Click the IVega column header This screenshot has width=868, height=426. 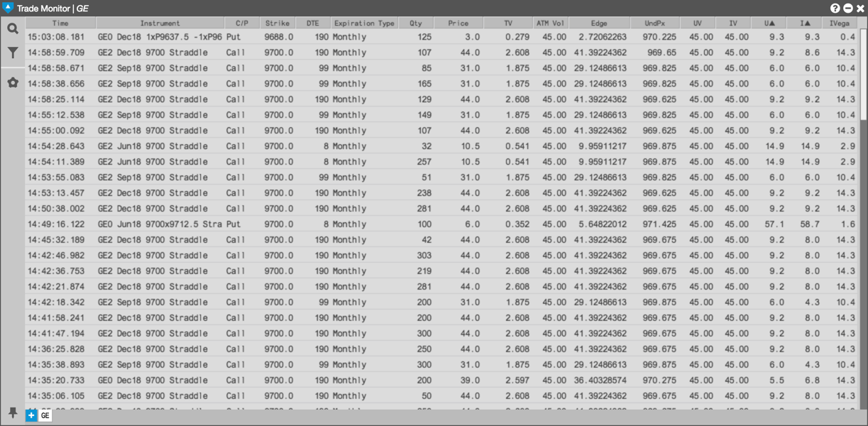(x=840, y=23)
